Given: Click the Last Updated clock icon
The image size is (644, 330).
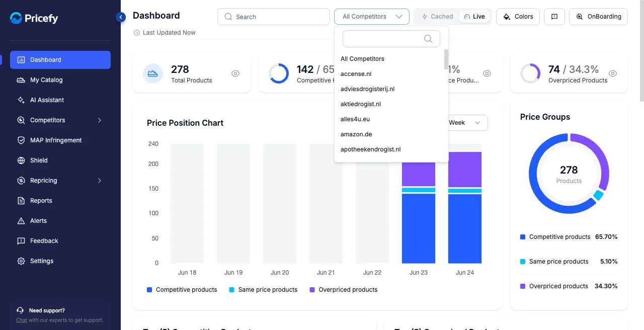Looking at the screenshot, I should (x=136, y=33).
